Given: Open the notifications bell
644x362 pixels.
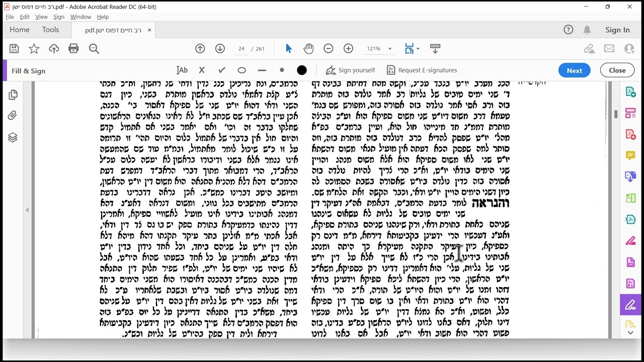Looking at the screenshot, I should point(587,30).
